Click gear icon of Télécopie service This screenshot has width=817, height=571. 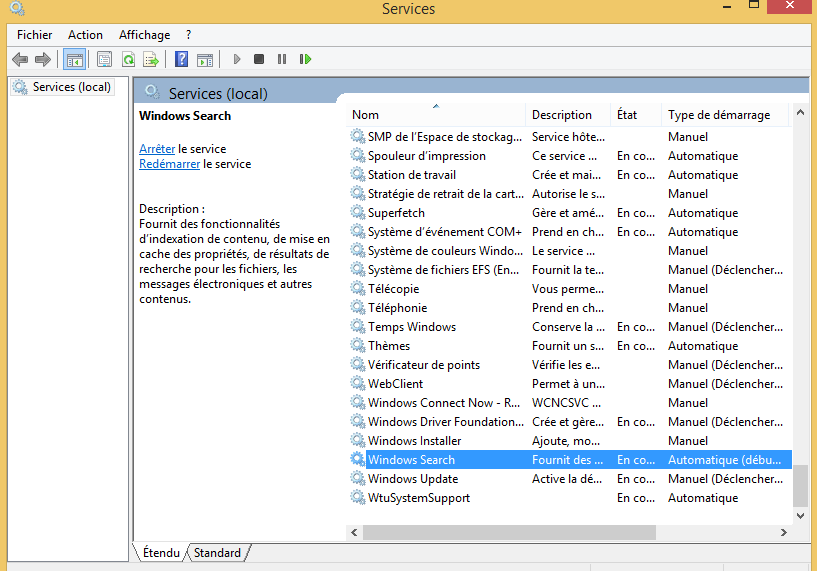point(357,288)
